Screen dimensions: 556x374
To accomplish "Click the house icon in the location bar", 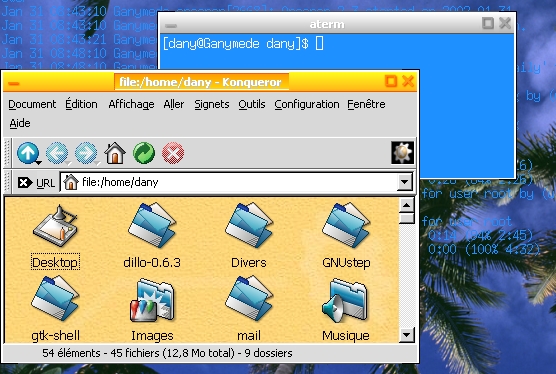I will tap(71, 182).
